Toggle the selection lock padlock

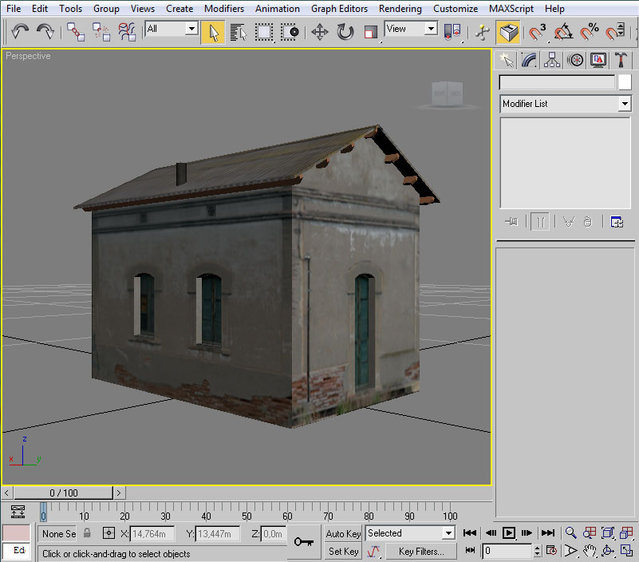(x=87, y=534)
